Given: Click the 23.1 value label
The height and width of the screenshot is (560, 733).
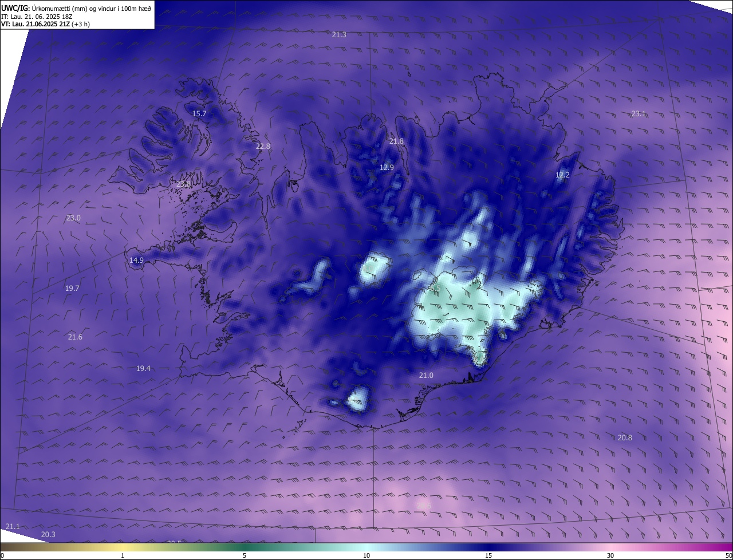Looking at the screenshot, I should 639,114.
